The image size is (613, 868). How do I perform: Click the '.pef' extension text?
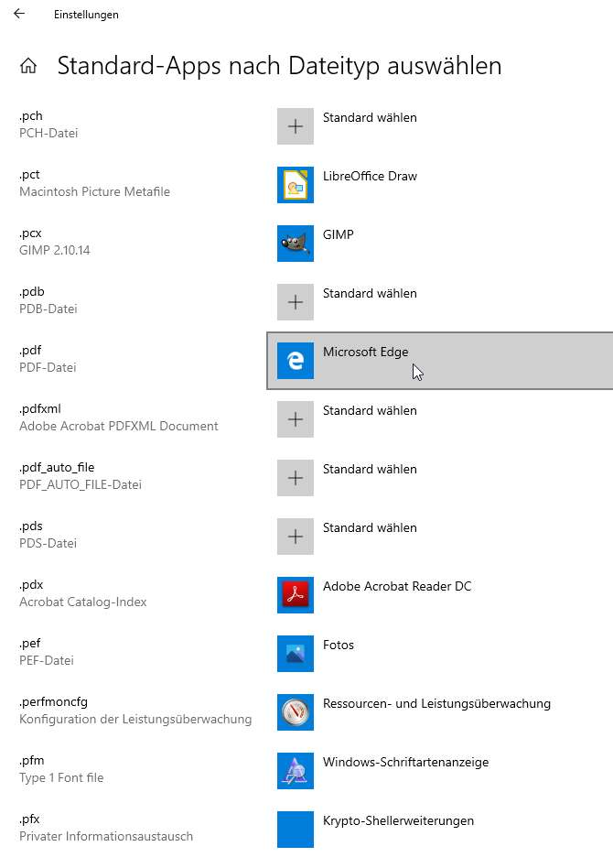point(30,644)
